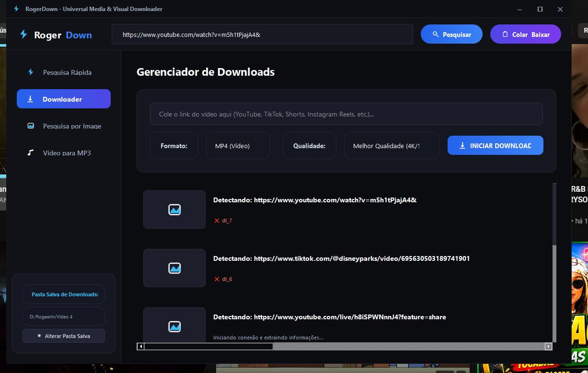The width and height of the screenshot is (588, 373).
Task: Select the Downloader sidebar item
Action: [x=64, y=99]
